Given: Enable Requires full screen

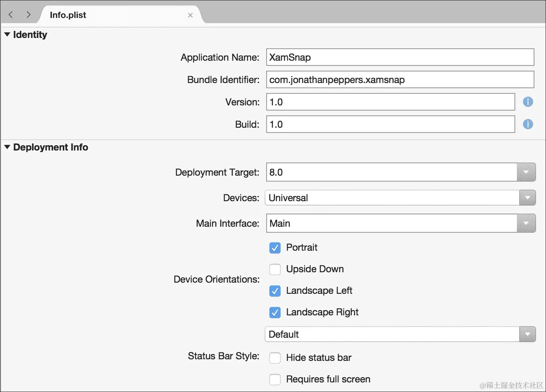Looking at the screenshot, I should (x=275, y=380).
